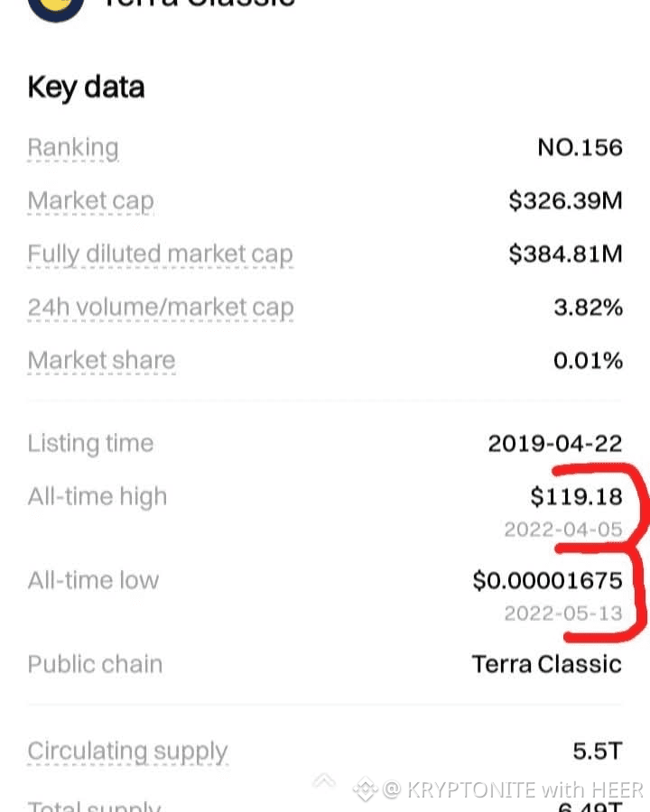Select the all-time high date 2022-04-05
650x812 pixels.
563,529
